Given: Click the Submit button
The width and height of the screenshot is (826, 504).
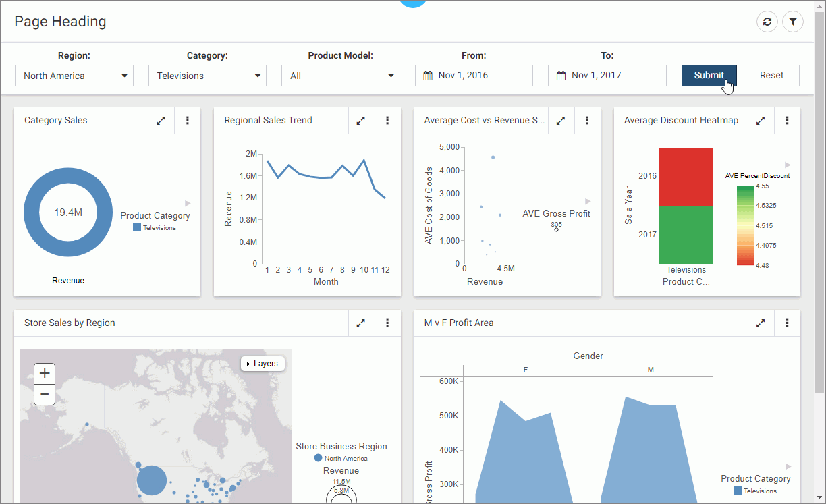Looking at the screenshot, I should coord(709,76).
